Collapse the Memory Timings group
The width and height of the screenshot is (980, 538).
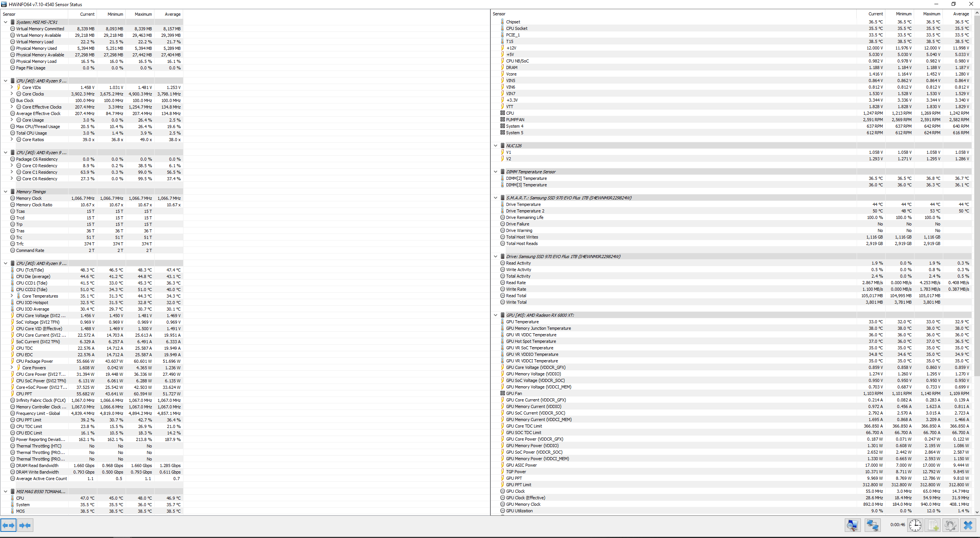click(5, 192)
